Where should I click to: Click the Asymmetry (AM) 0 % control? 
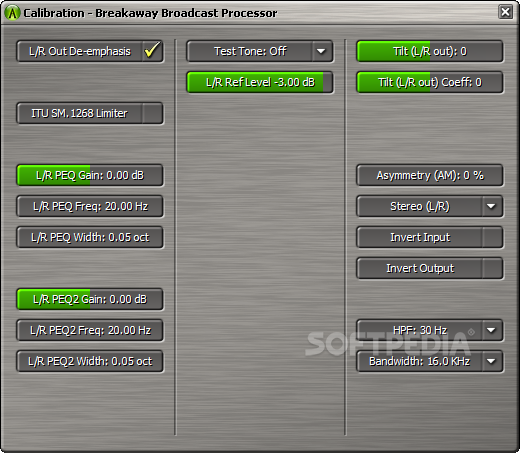(430, 175)
